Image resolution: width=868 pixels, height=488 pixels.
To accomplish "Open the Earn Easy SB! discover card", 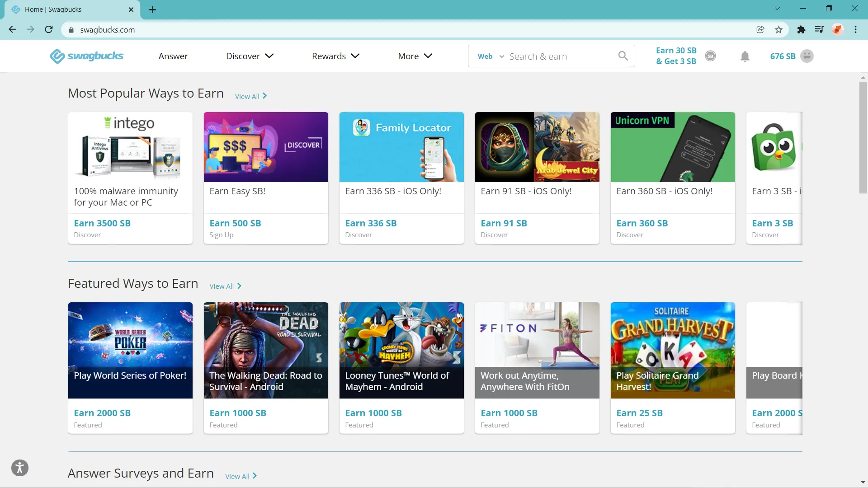I will 266,178.
